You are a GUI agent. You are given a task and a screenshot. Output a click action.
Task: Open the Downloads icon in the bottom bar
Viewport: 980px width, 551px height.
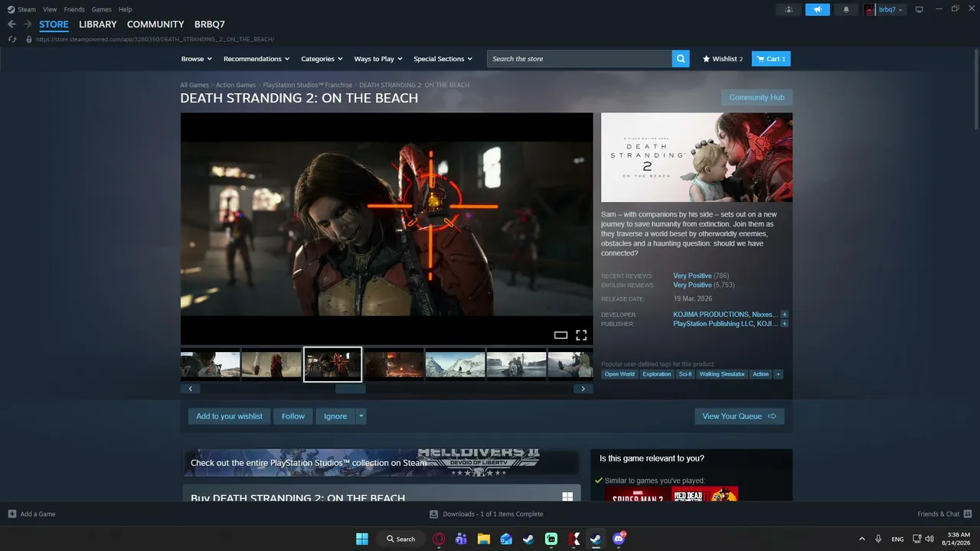433,514
